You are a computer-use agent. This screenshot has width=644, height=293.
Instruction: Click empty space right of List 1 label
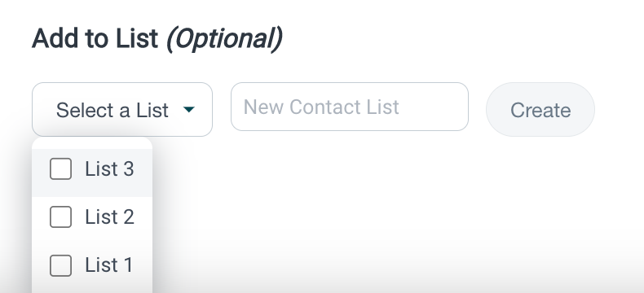(143, 265)
